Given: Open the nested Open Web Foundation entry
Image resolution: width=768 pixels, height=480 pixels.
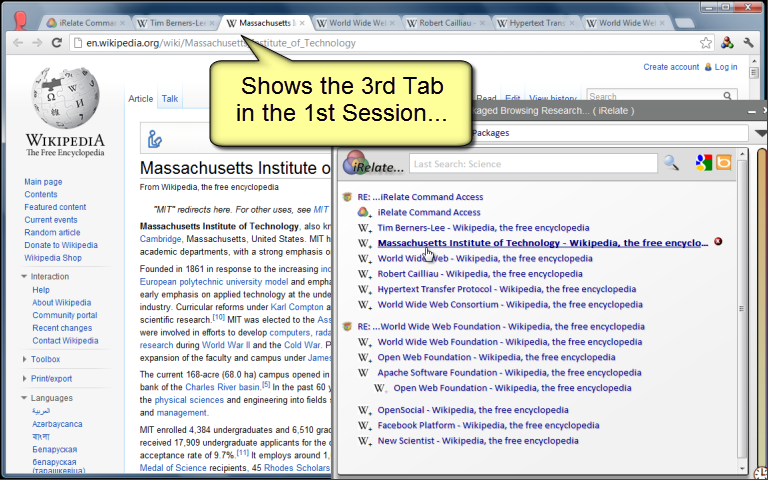Looking at the screenshot, I should coord(512,388).
